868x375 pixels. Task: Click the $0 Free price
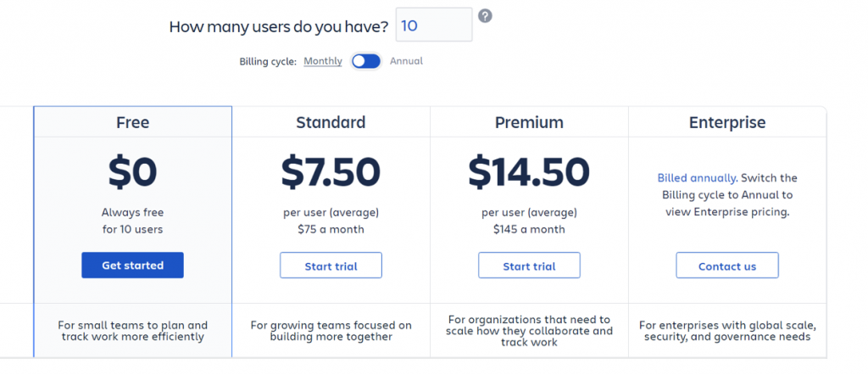click(x=132, y=172)
